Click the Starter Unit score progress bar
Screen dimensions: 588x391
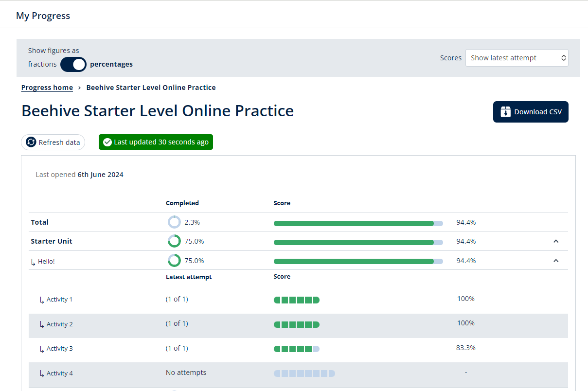[x=358, y=242]
